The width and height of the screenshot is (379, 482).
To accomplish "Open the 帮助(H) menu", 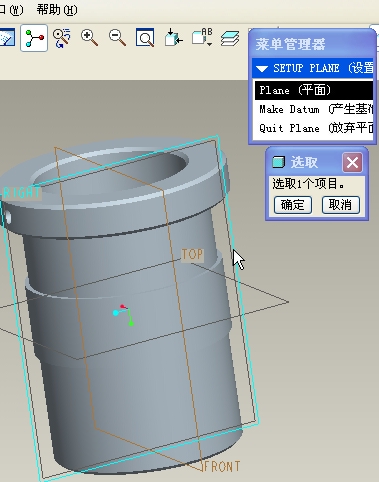I will (57, 9).
